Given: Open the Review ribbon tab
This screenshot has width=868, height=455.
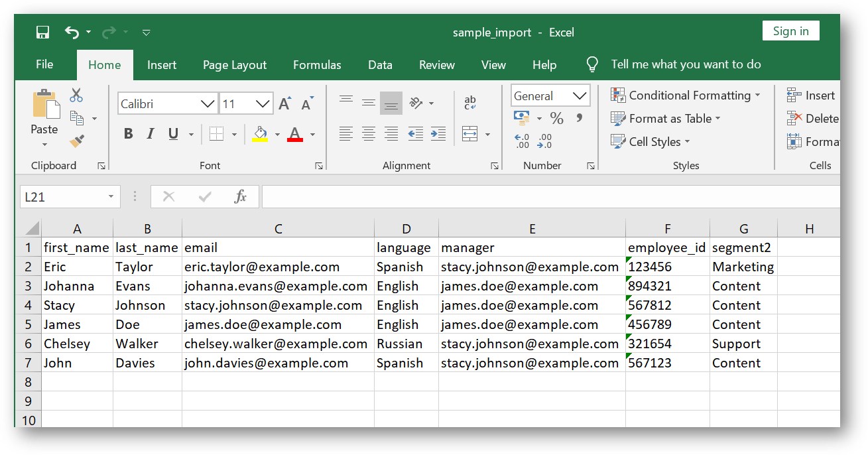Looking at the screenshot, I should (436, 64).
